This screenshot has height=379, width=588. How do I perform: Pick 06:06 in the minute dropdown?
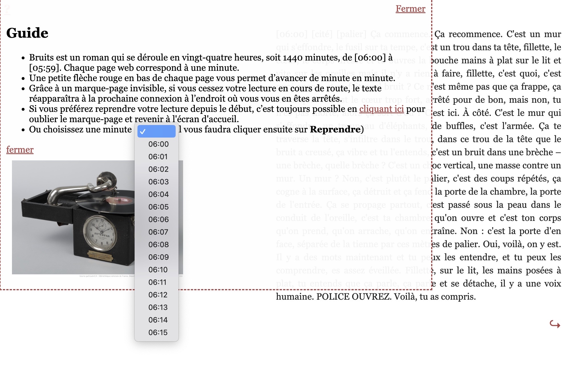(x=157, y=219)
